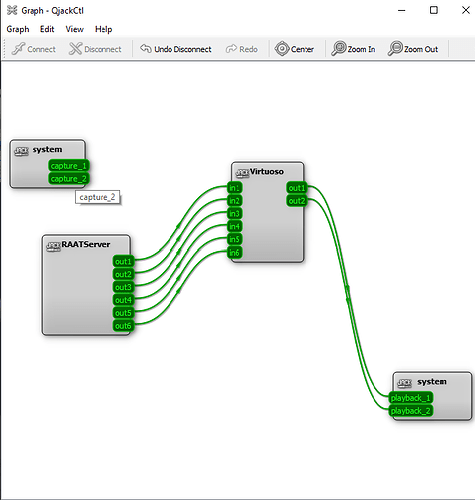This screenshot has height=500, width=475.
Task: Maximize the QjackCtl Graph window
Action: [434, 10]
